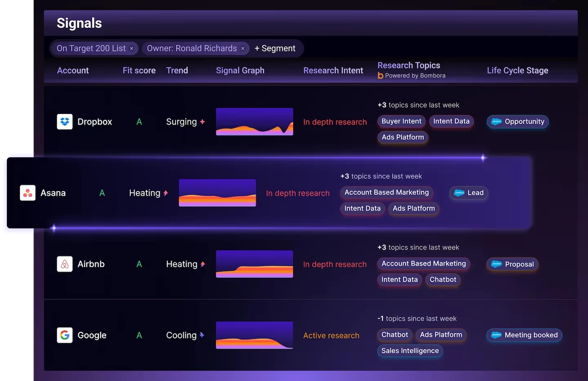Click the heating trend arrow for Asana

click(165, 193)
